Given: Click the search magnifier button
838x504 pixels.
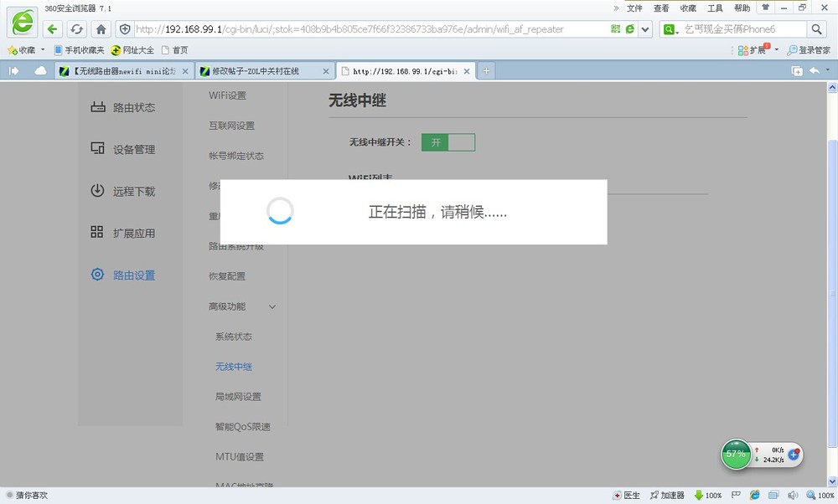Looking at the screenshot, I should pyautogui.click(x=816, y=28).
